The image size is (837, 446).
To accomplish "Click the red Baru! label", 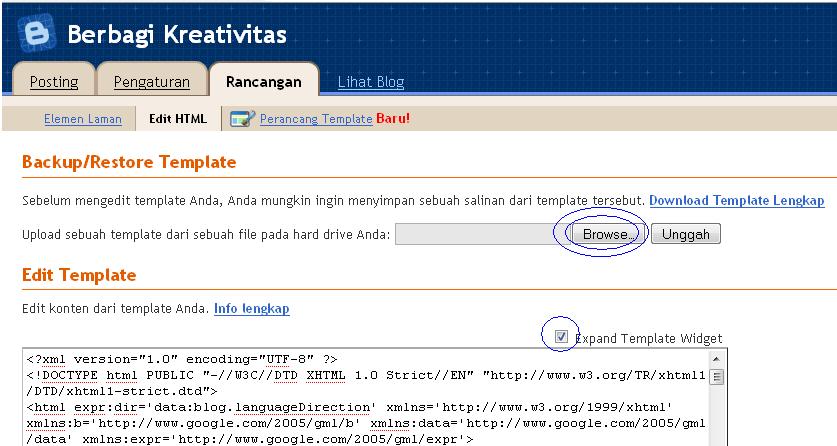I will (393, 118).
